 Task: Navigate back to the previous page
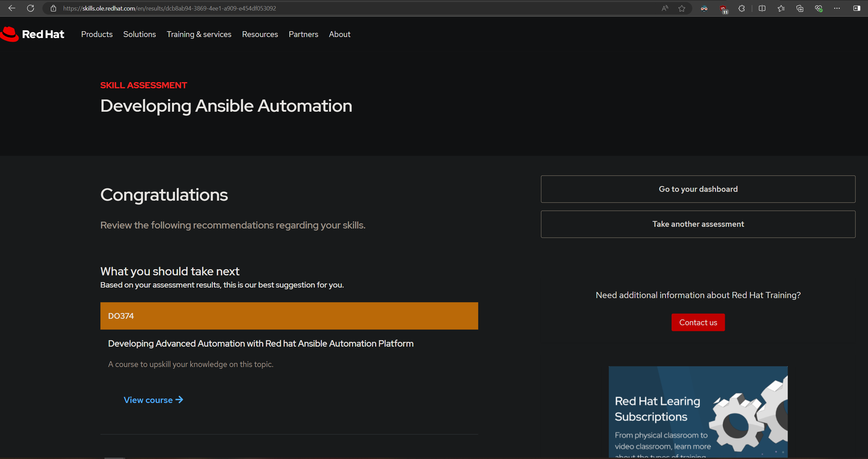[x=12, y=8]
